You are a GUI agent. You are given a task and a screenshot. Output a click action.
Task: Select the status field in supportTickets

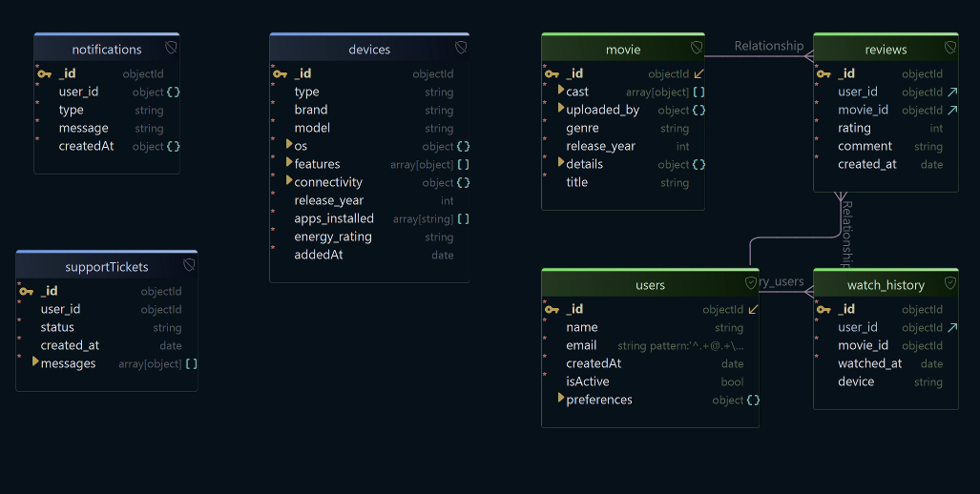[107, 327]
